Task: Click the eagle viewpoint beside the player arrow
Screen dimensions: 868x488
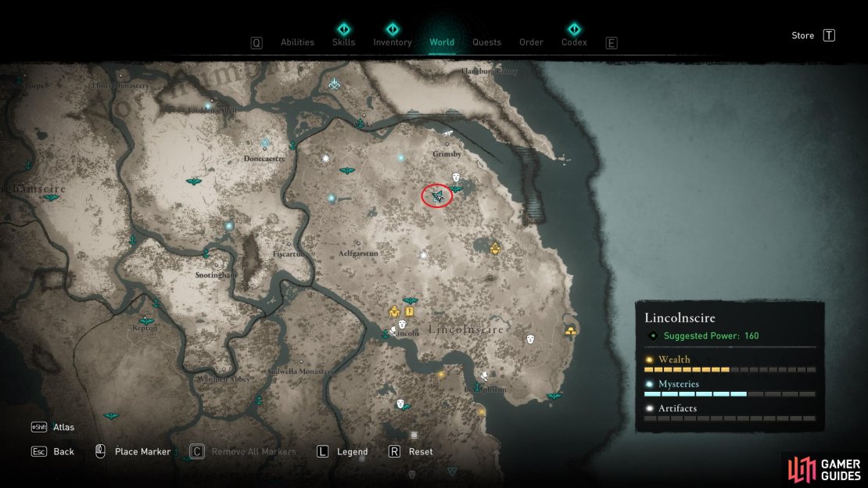Action: [456, 189]
